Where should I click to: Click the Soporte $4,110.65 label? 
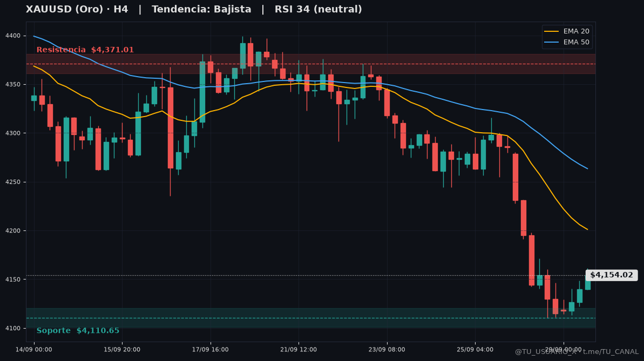[78, 330]
